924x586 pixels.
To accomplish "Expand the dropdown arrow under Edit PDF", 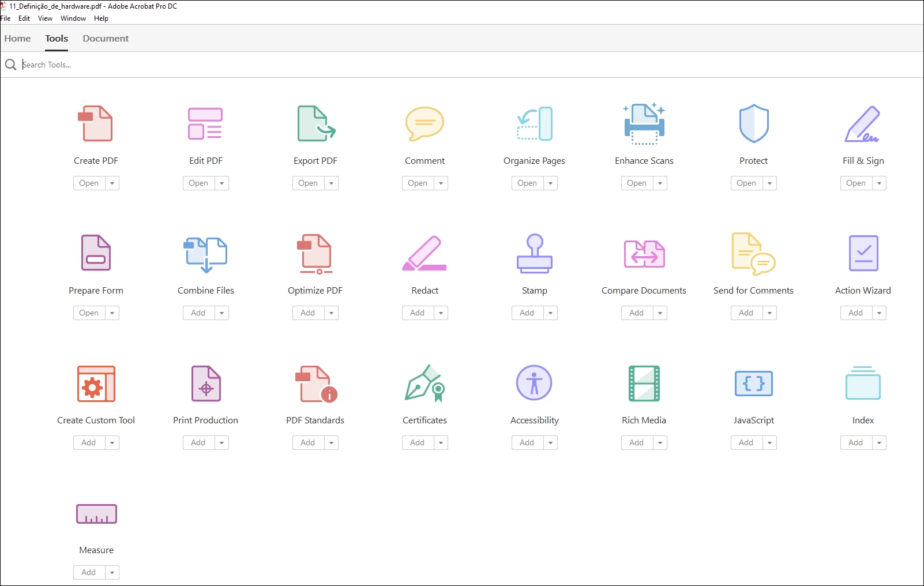I will point(221,183).
